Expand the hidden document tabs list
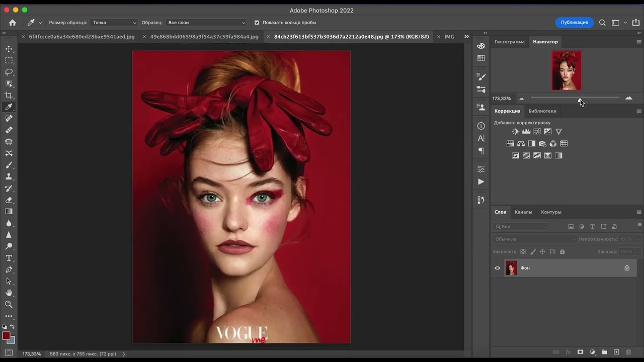Image resolution: width=644 pixels, height=362 pixels. tap(466, 37)
